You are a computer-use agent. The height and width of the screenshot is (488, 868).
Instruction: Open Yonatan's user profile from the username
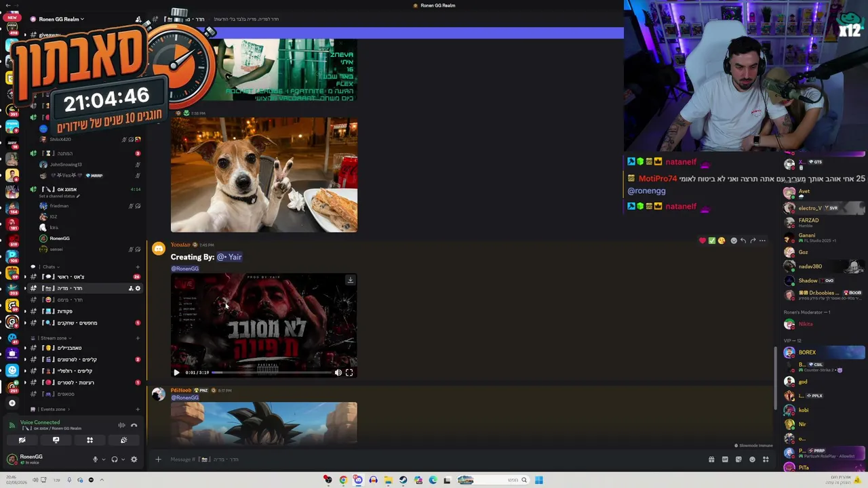(x=180, y=245)
